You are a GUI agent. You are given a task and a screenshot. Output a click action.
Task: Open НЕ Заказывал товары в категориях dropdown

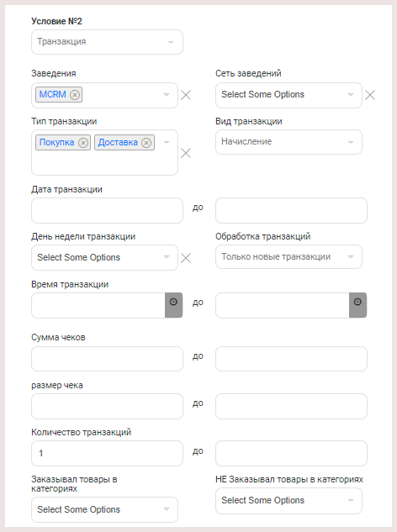pos(288,501)
